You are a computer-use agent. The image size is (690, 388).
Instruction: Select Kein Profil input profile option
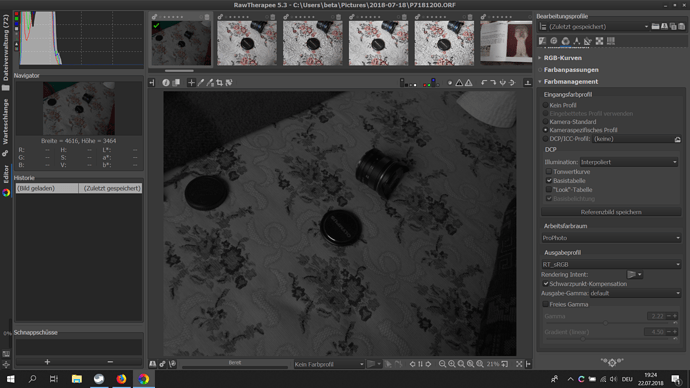click(559, 105)
